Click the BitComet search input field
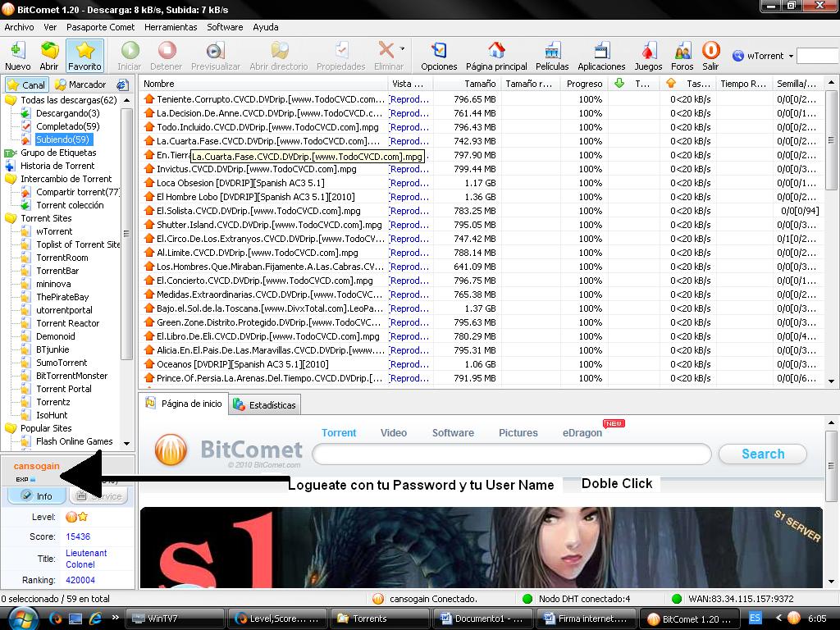This screenshot has height=630, width=840. pyautogui.click(x=511, y=454)
